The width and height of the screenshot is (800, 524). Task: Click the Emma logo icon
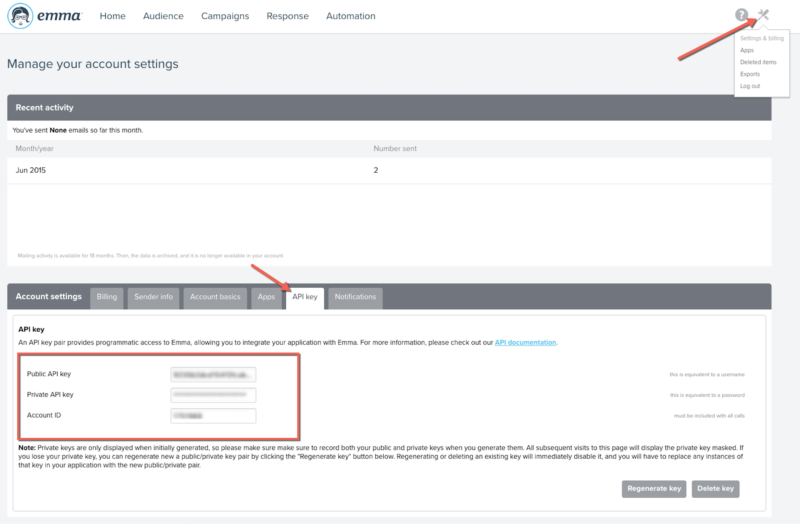(23, 16)
